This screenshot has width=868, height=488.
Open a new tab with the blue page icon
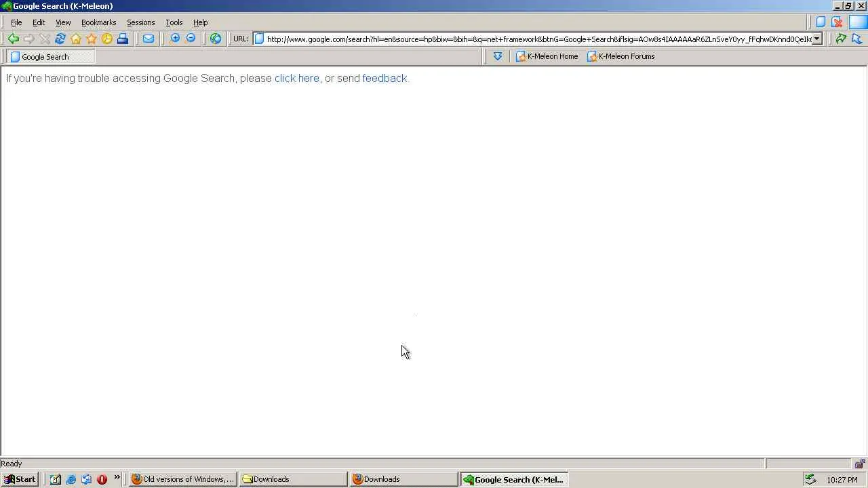(x=821, y=22)
